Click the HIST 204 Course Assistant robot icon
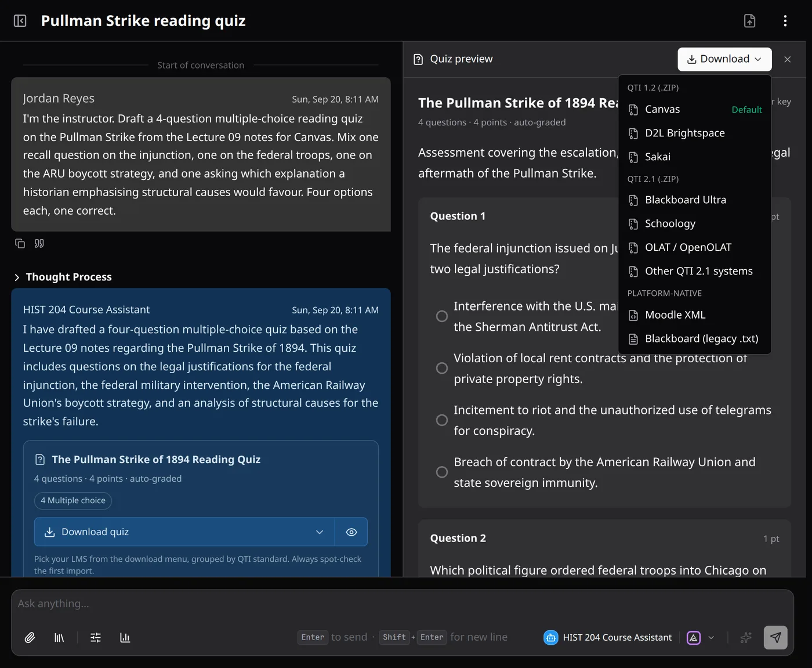 (x=550, y=637)
